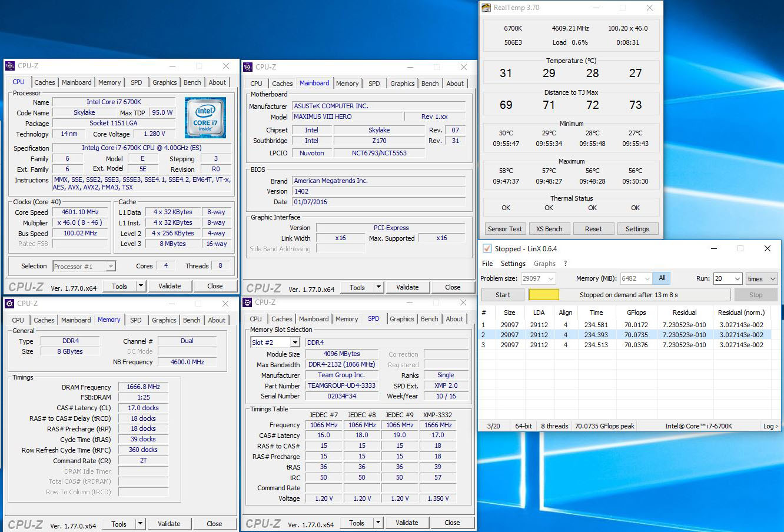
Task: Toggle the All memory button in LinX
Action: coord(662,278)
